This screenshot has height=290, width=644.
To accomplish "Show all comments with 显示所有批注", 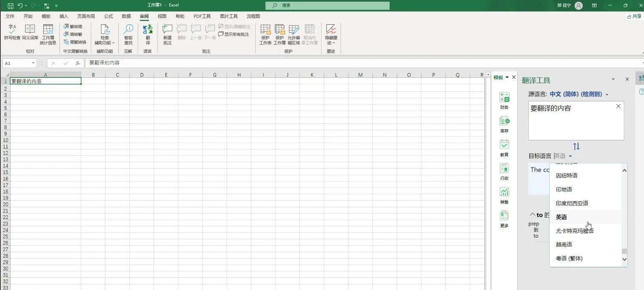I will 234,34.
